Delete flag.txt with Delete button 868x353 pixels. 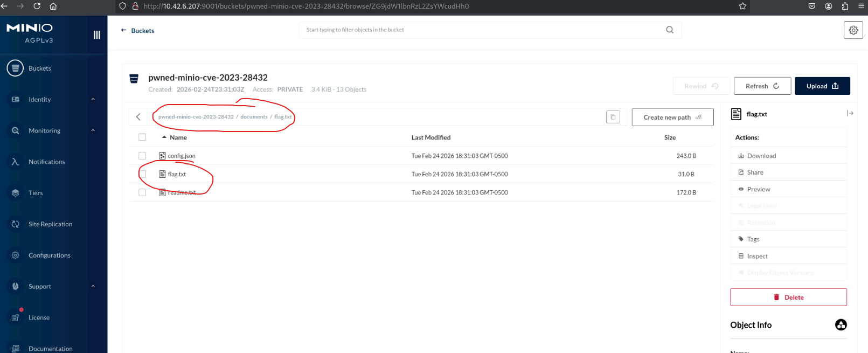788,297
